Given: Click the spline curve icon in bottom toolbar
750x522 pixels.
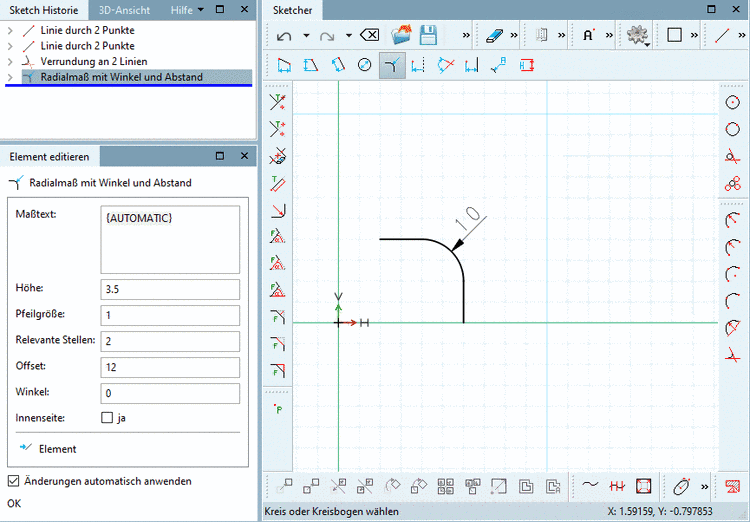Looking at the screenshot, I should (x=590, y=486).
